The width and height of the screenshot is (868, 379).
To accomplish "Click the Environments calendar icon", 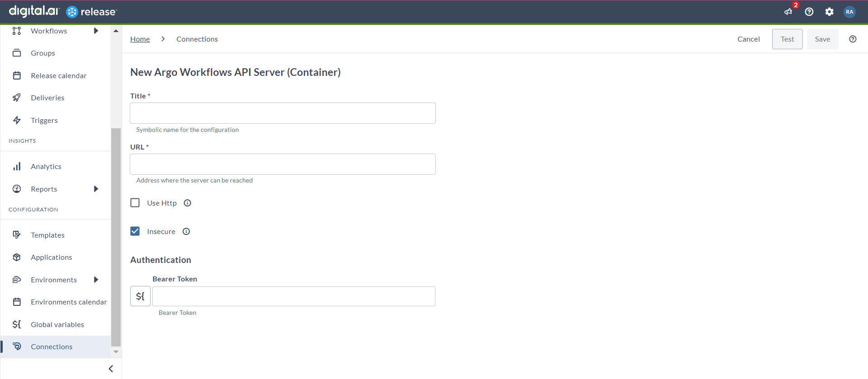I will click(17, 302).
